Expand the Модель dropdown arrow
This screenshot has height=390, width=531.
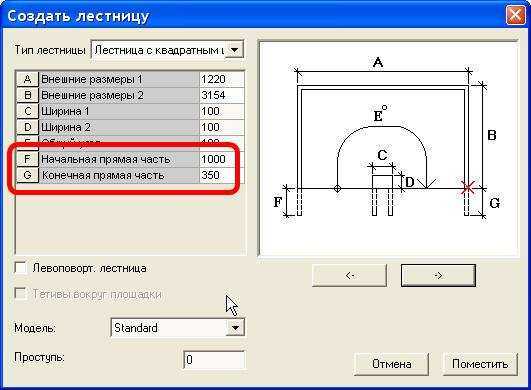pos(235,327)
